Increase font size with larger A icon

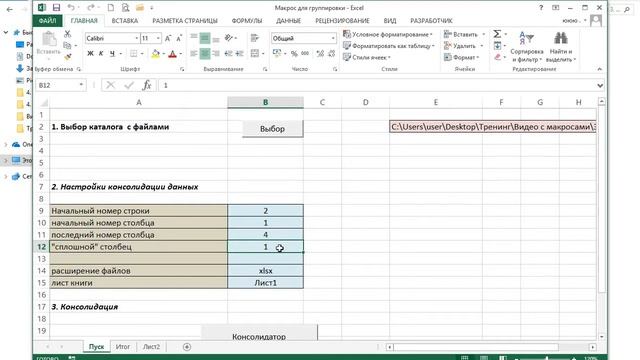point(168,38)
